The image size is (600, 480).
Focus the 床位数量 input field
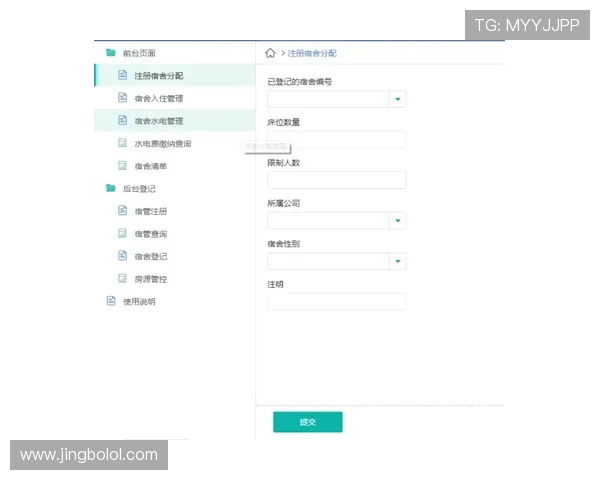coord(337,140)
